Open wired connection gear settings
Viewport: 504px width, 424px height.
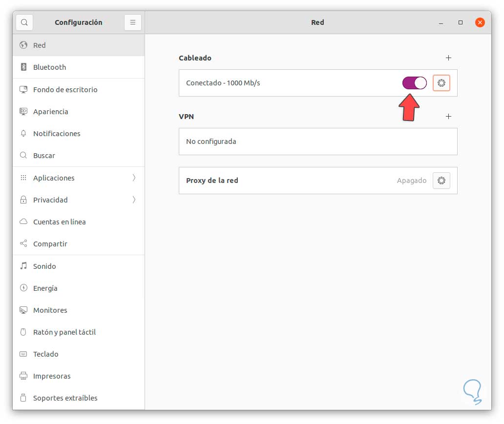pyautogui.click(x=441, y=83)
